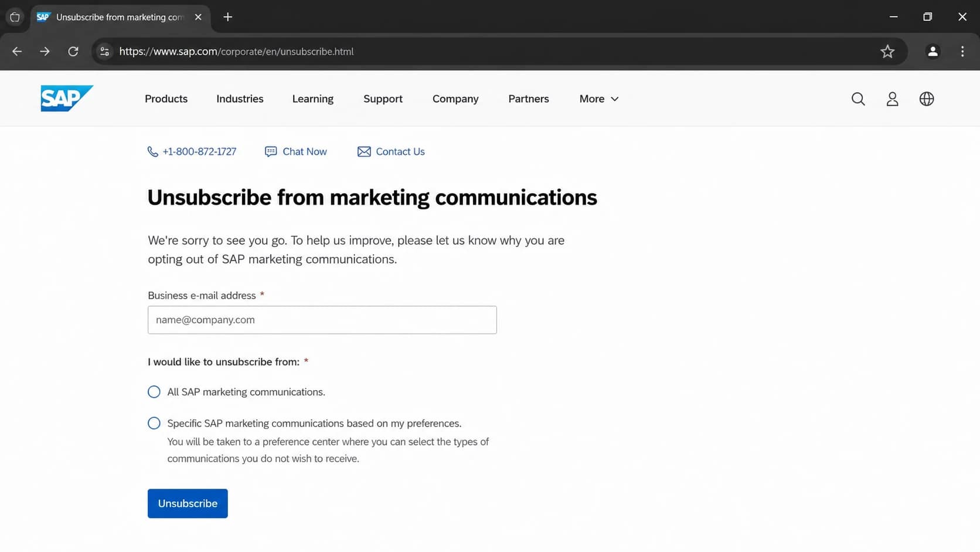The image size is (980, 552).
Task: Bookmark this page with star icon
Action: coord(887,52)
